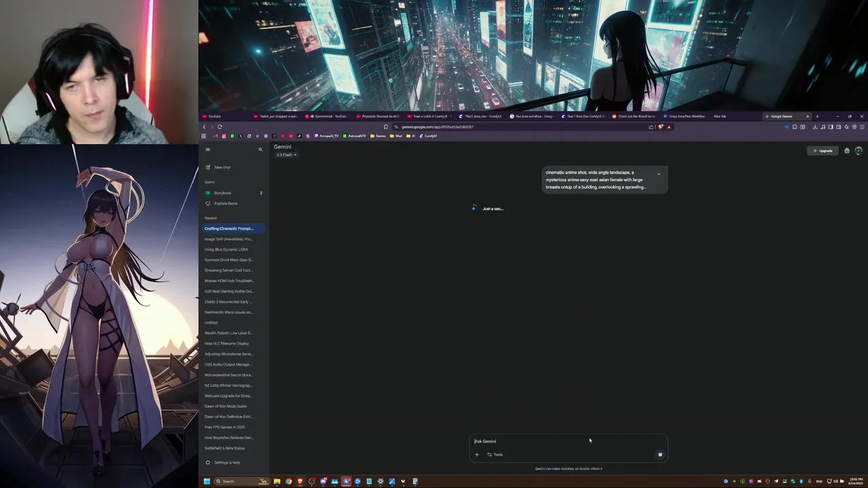Go back with the browser back arrow
Viewport: 868px width, 488px height.
point(204,127)
